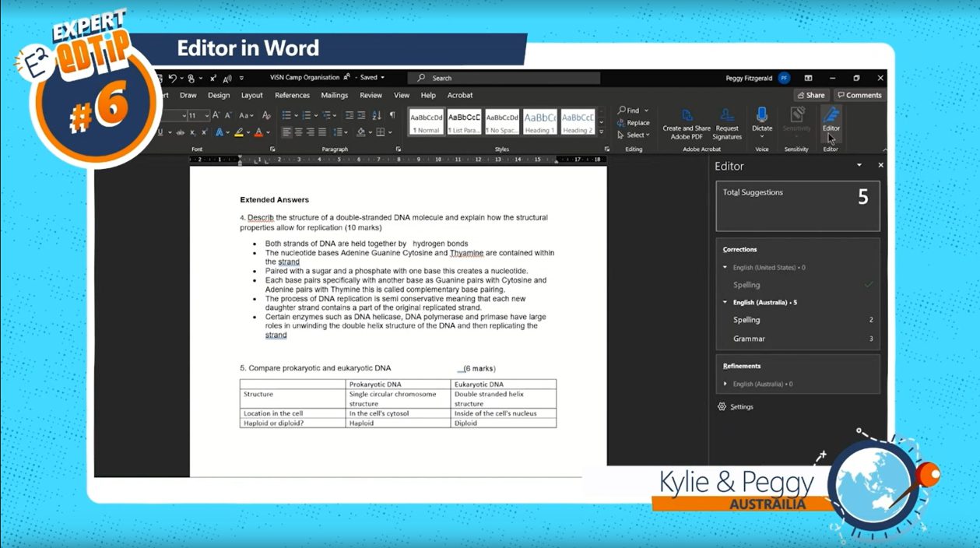Open the Draw tab
The height and width of the screenshot is (548, 980).
(188, 95)
